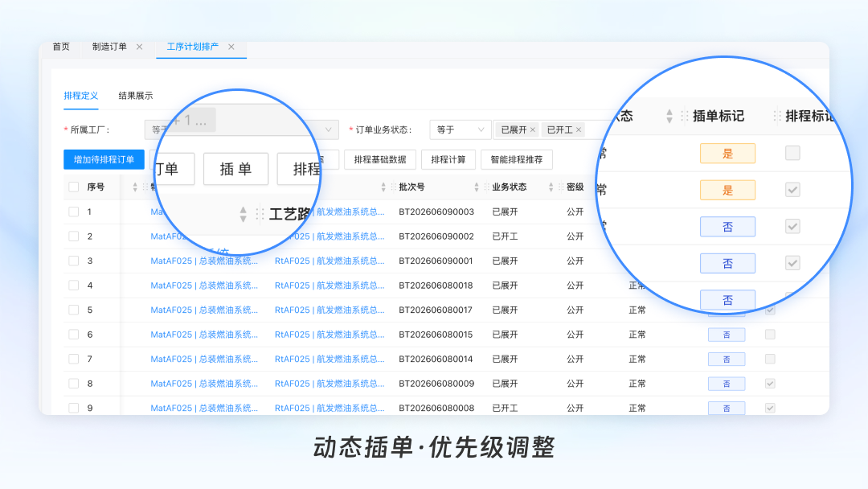Open the 所属工厂 dropdown chevron

coord(328,129)
